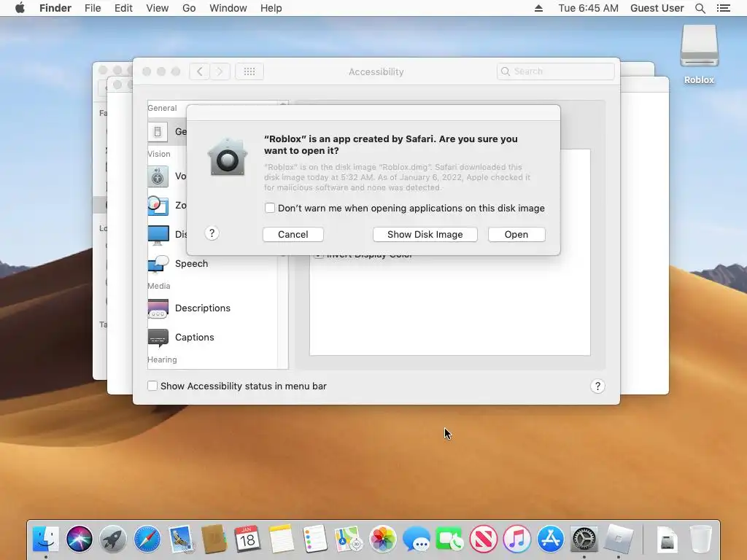Click the disk image file icon in Dock
This screenshot has height=560, width=747.
pos(667,540)
